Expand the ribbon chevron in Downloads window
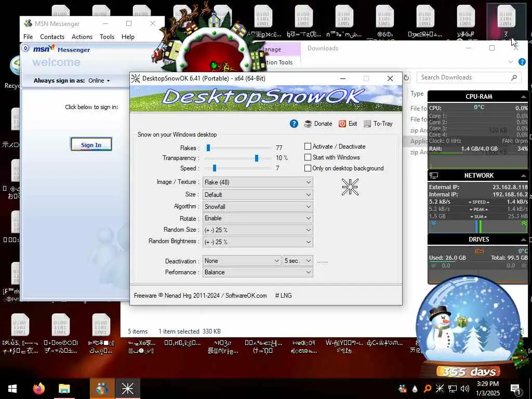The image size is (532, 399). tap(511, 62)
